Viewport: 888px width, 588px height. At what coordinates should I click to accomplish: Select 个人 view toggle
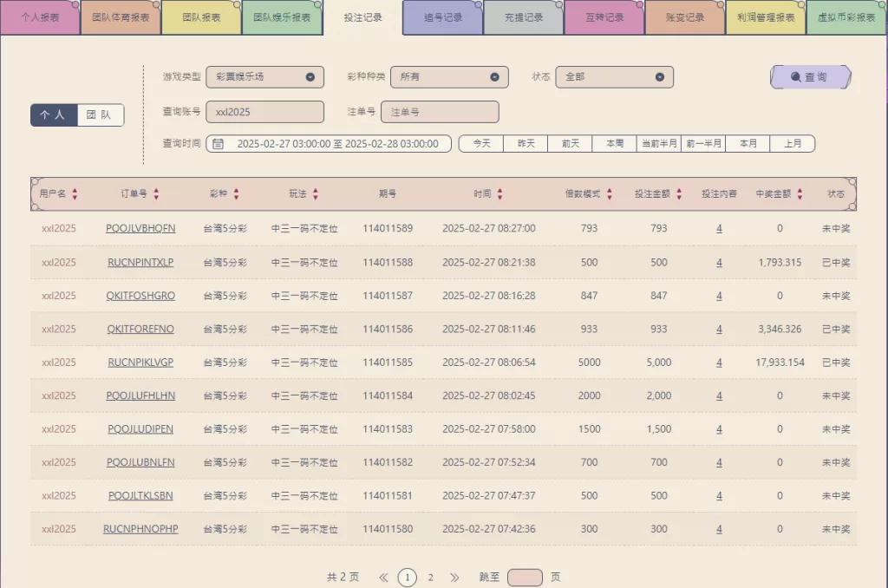(x=54, y=115)
